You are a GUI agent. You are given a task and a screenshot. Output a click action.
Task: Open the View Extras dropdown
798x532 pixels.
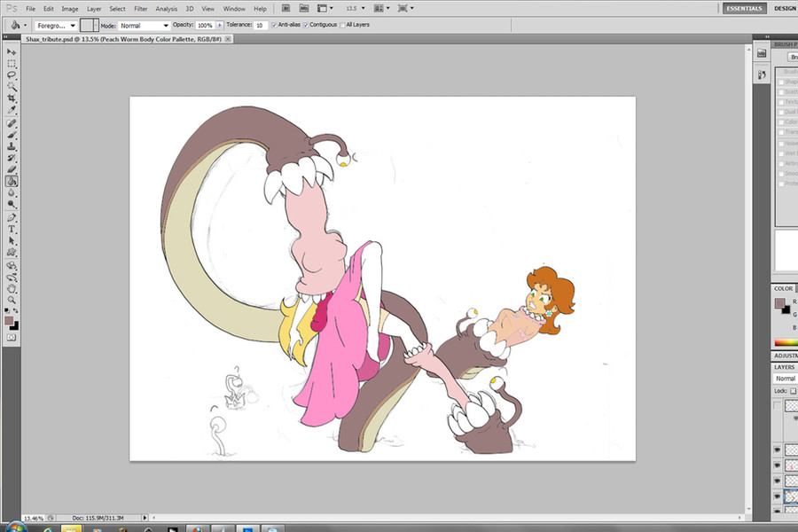(x=325, y=8)
